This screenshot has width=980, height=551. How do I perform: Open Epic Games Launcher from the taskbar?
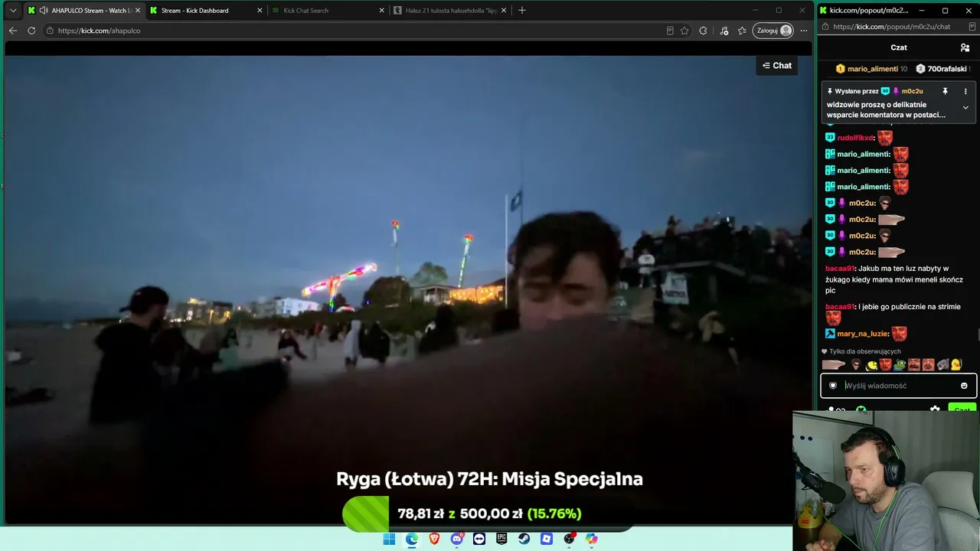pyautogui.click(x=501, y=539)
